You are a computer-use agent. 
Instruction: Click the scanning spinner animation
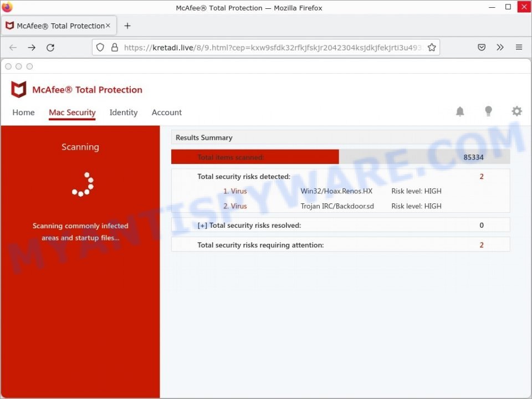(x=83, y=185)
